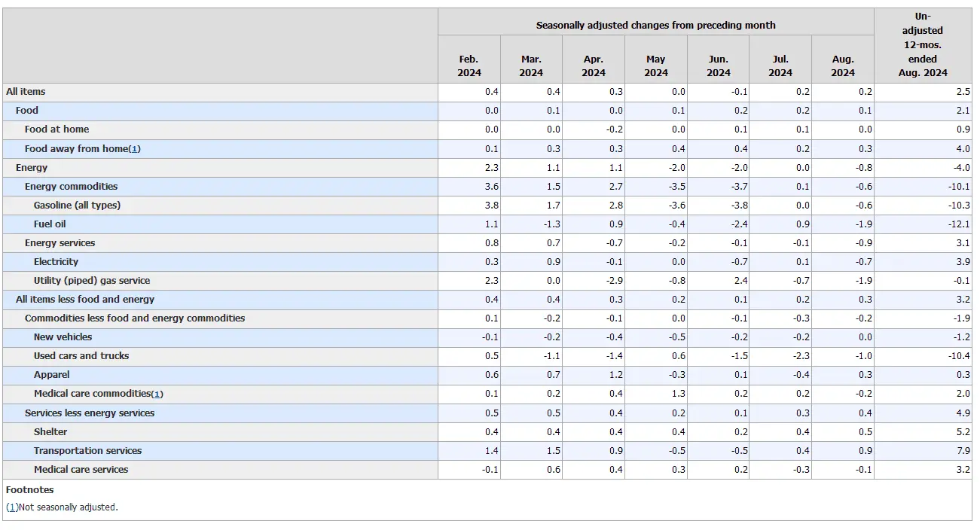This screenshot has height=530, width=980.
Task: Click the Energy commodities row header
Action: (x=71, y=187)
